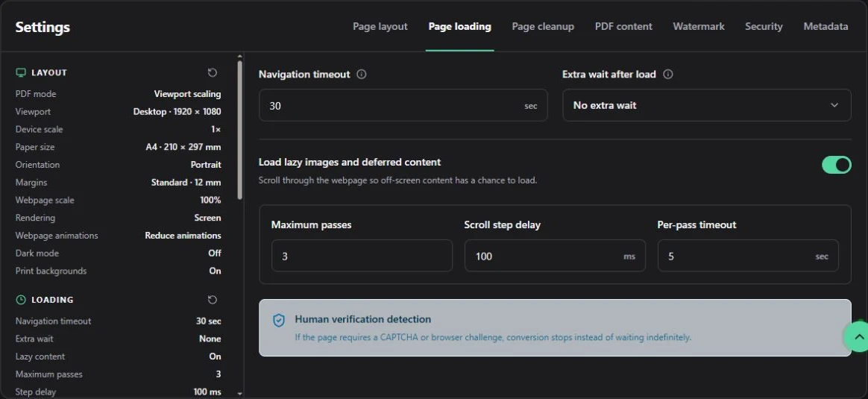This screenshot has height=399, width=868.
Task: Open the Extra wait after load dropdown
Action: [707, 105]
